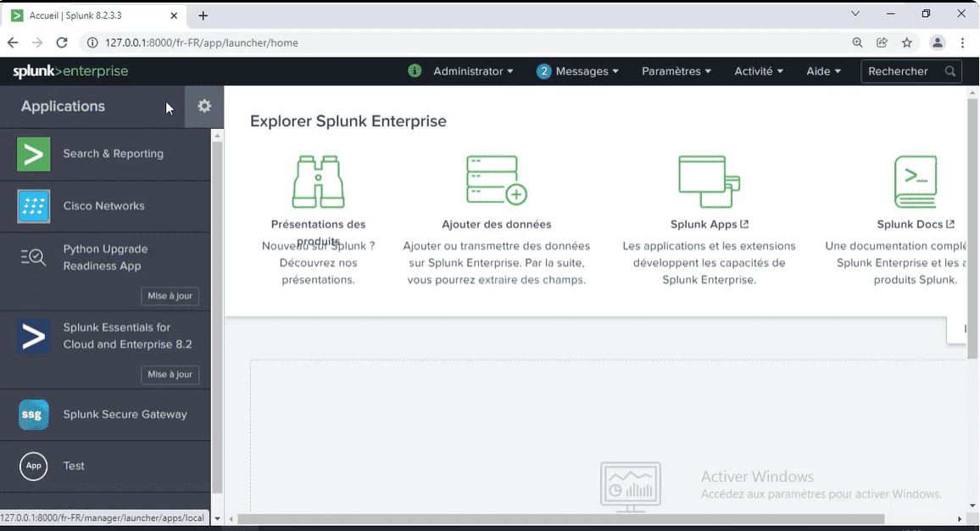This screenshot has width=980, height=531.
Task: Follow the extraire des champs link
Action: (532, 280)
